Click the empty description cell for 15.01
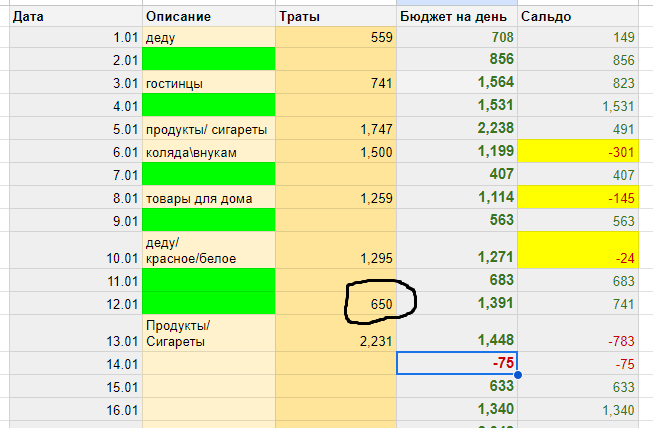653x428 pixels. pos(209,386)
